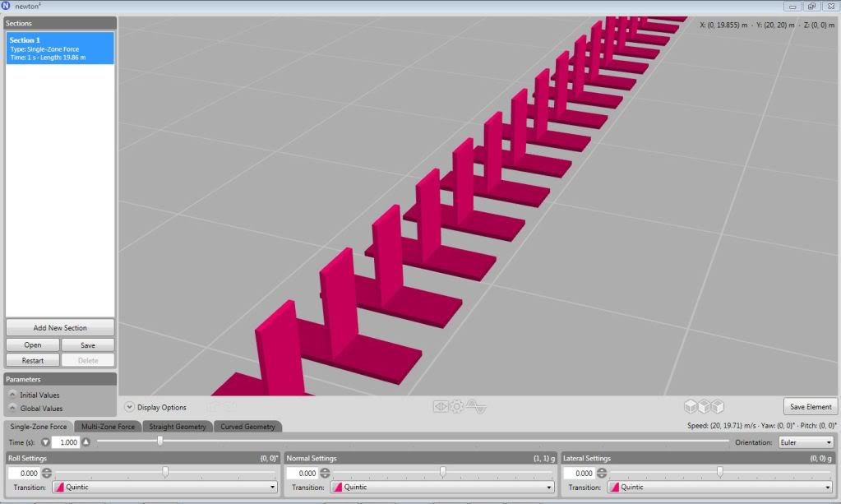
Task: Click the first cube view icon
Action: click(691, 406)
